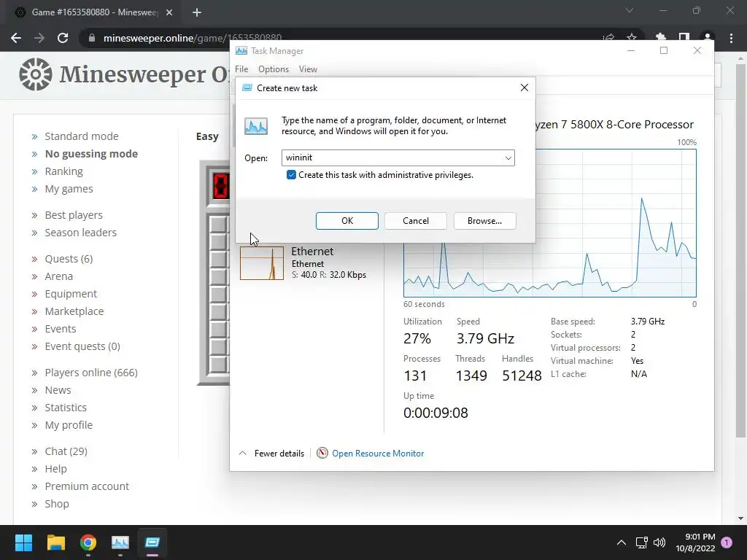747x560 pixels.
Task: Open the Task Manager File menu
Action: point(241,69)
